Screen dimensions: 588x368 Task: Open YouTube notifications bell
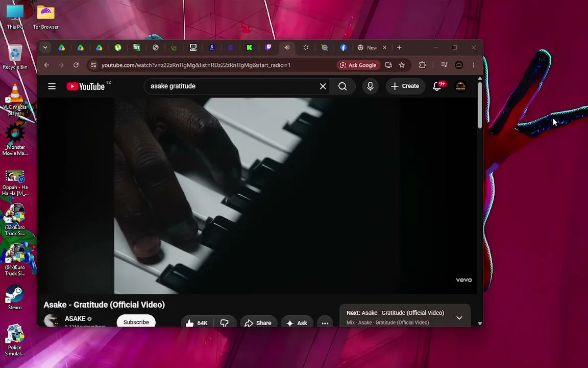(x=437, y=86)
